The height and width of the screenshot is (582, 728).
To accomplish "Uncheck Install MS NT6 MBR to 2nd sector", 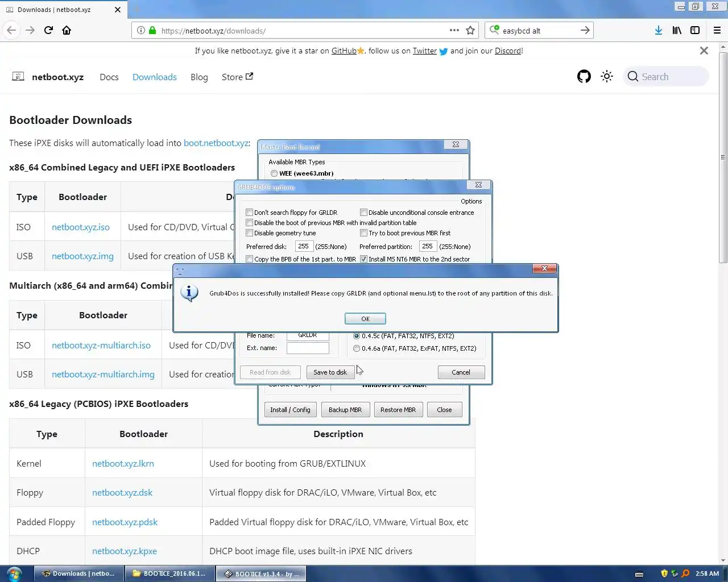I will (x=363, y=259).
